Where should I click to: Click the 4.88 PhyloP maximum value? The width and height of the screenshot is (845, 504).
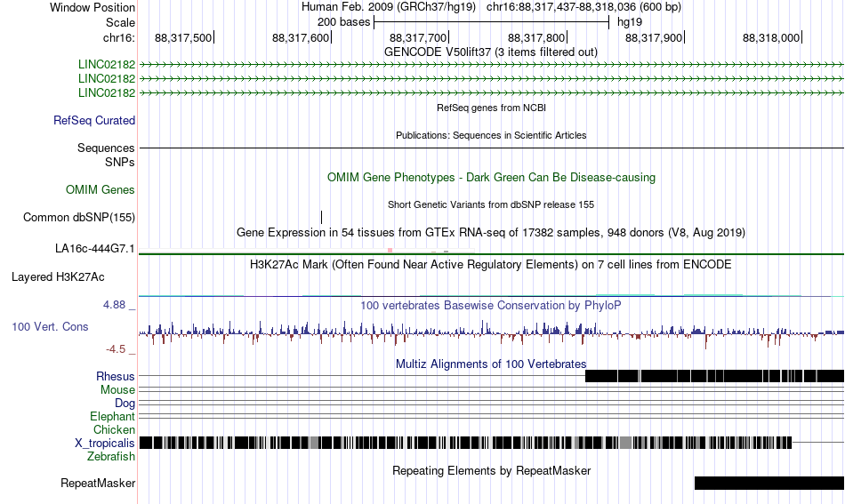point(114,305)
